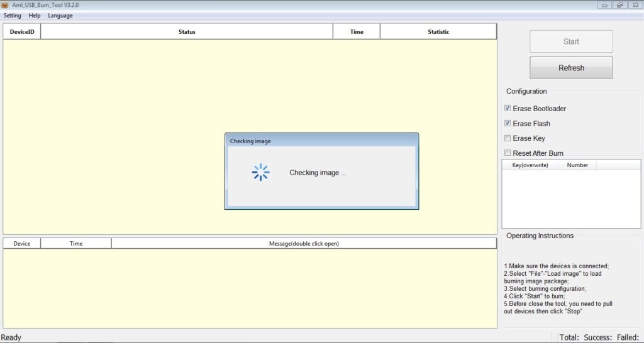This screenshot has width=644, height=343.
Task: Click the Total: status bar entry
Action: (x=569, y=337)
